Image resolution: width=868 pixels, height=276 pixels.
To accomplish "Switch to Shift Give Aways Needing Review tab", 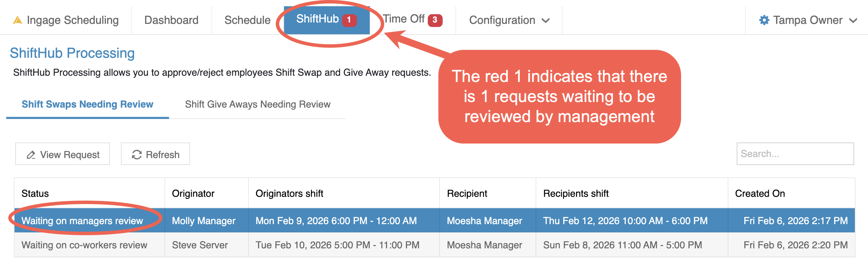I will coord(257,104).
